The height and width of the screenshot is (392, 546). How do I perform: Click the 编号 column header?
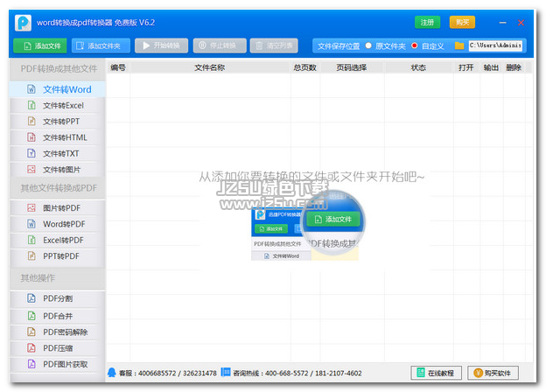point(118,67)
